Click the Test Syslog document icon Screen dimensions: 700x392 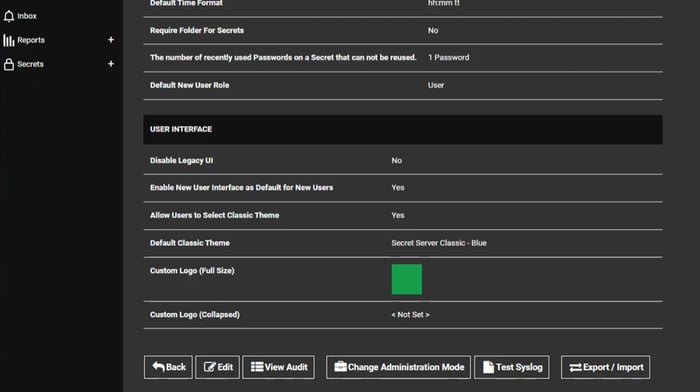[x=488, y=367]
